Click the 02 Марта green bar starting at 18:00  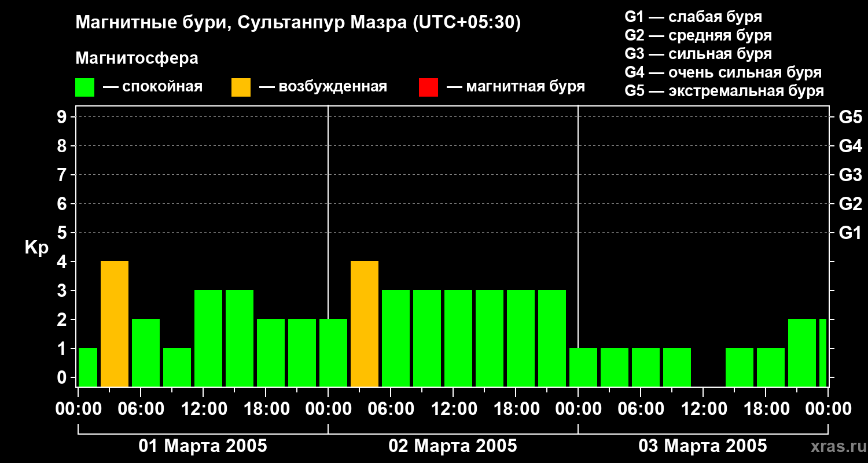click(521, 339)
